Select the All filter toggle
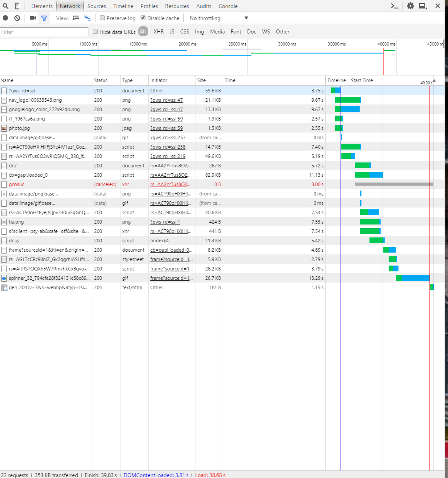 coord(143,31)
